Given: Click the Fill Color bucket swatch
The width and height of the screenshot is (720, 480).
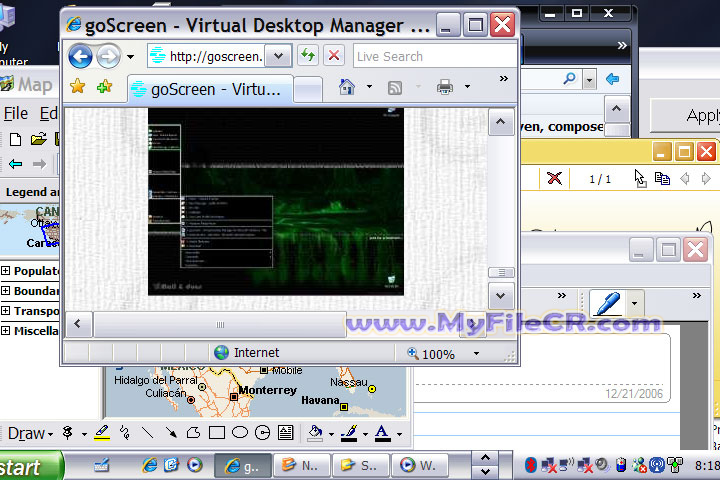Looking at the screenshot, I should (315, 433).
